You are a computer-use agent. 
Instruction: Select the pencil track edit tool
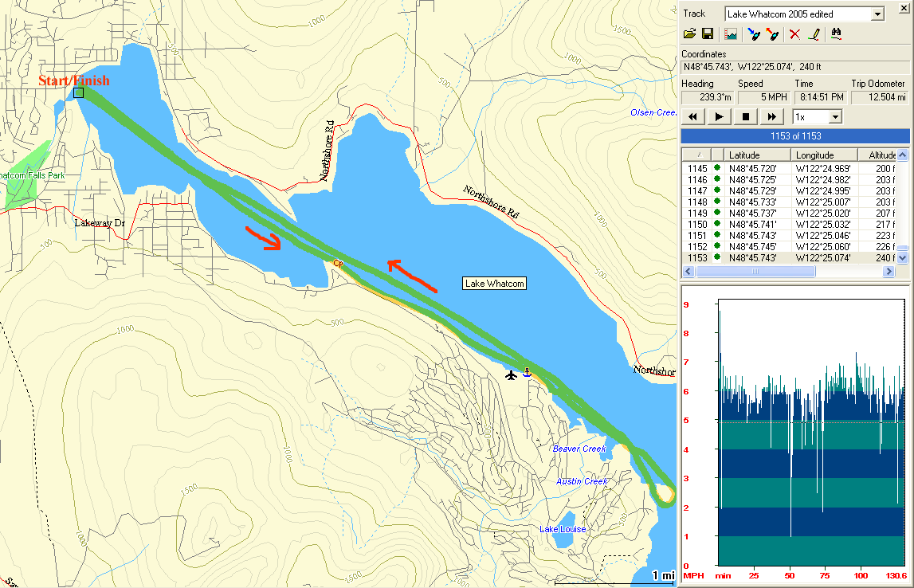[x=814, y=34]
